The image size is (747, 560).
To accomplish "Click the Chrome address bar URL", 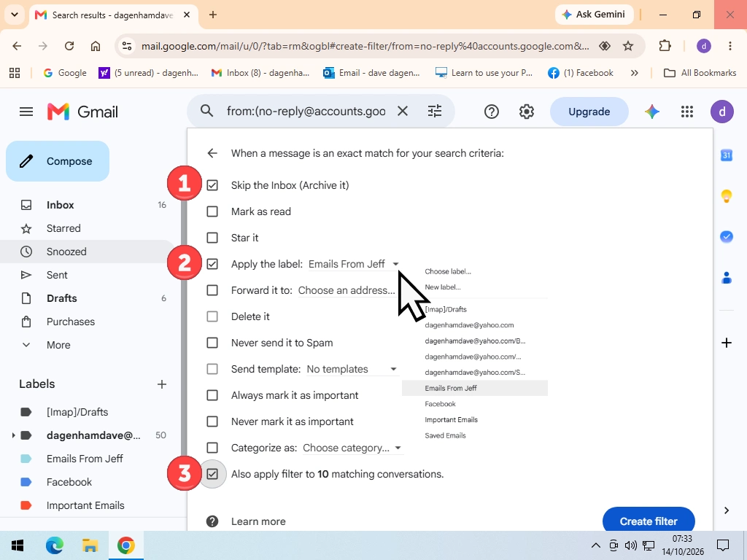I will tap(365, 46).
